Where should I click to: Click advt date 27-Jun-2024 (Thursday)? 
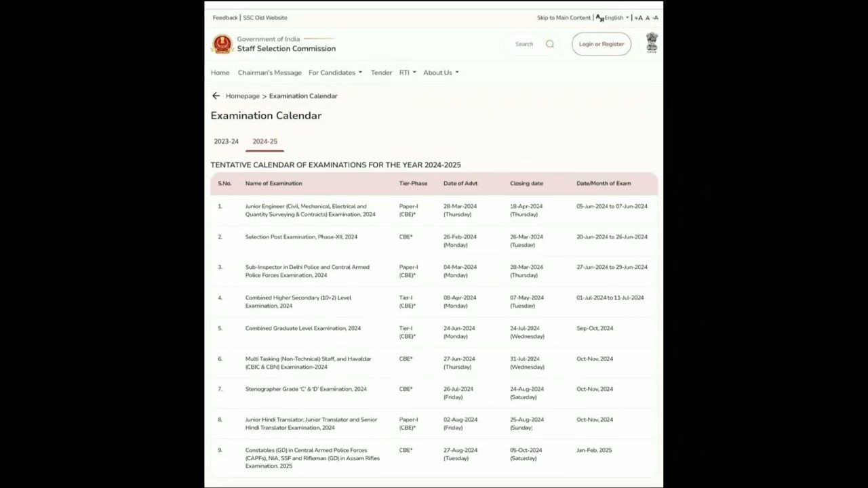pyautogui.click(x=459, y=363)
